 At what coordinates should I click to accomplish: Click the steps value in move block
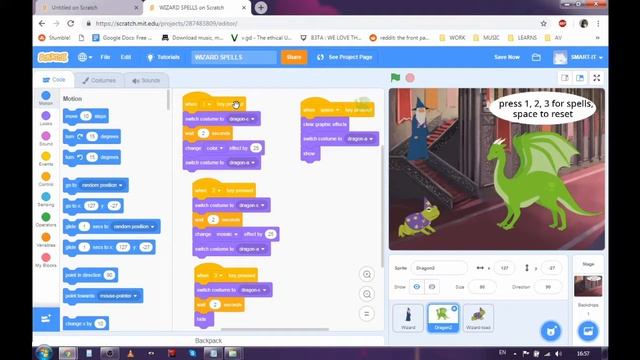(86, 116)
